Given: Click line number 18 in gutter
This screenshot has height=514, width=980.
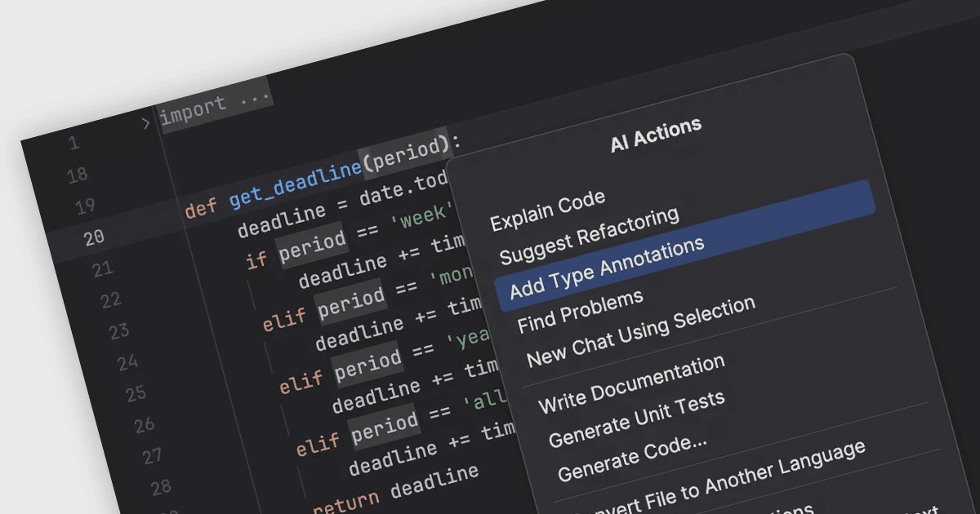Looking at the screenshot, I should pyautogui.click(x=77, y=175).
